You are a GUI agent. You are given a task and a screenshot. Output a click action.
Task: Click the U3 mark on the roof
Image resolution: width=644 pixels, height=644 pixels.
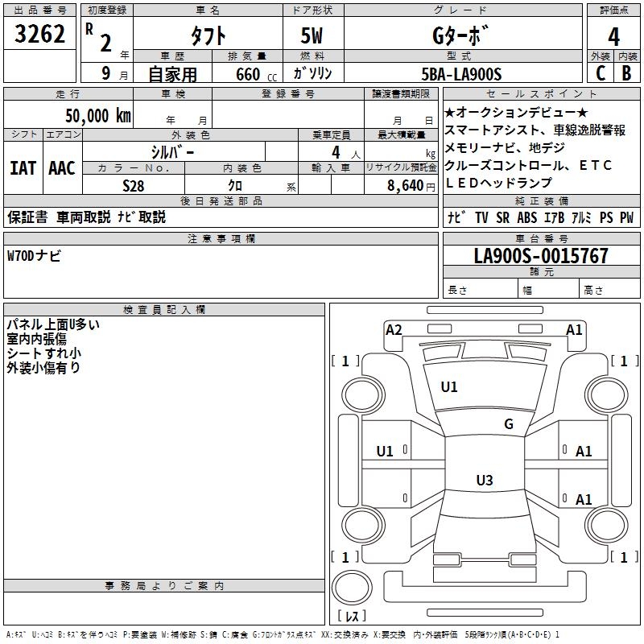484,481
